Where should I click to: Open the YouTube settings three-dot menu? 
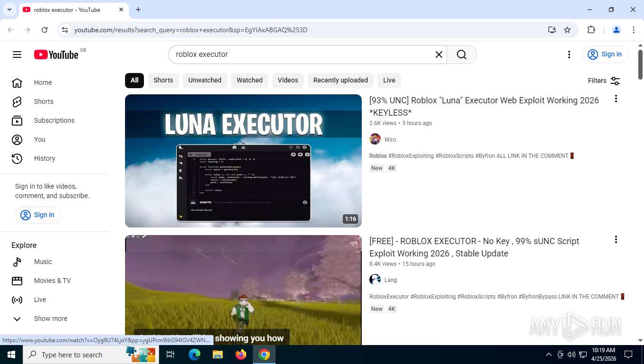(x=569, y=55)
